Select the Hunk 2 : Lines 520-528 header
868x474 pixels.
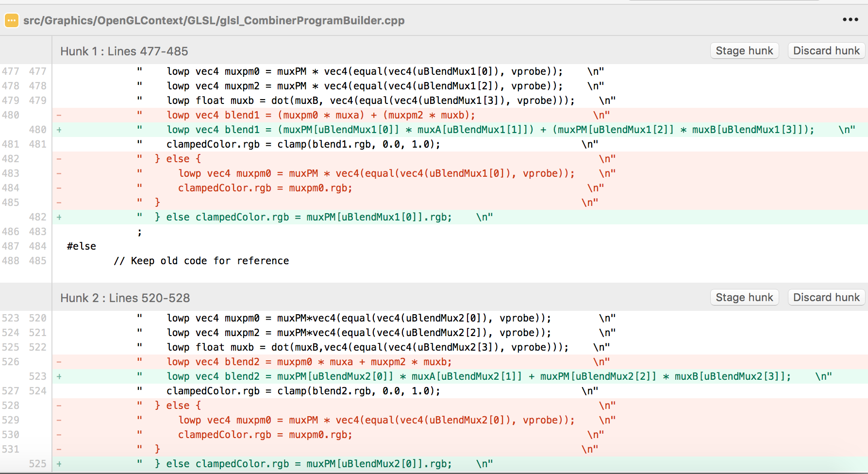pyautogui.click(x=125, y=298)
